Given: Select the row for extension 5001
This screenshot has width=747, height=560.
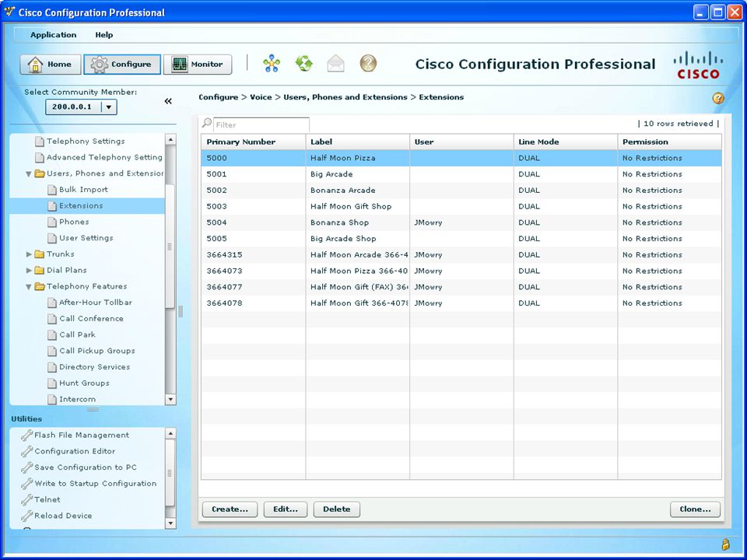Looking at the screenshot, I should tap(461, 174).
